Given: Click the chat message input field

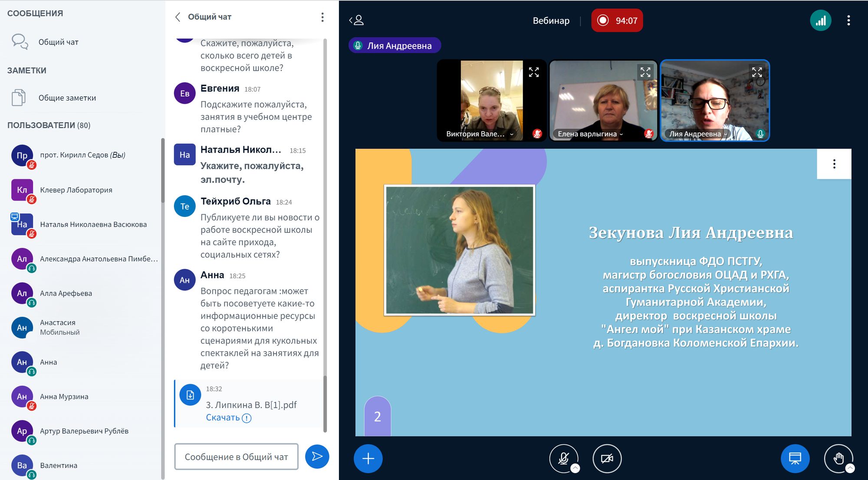Looking at the screenshot, I should (x=237, y=457).
